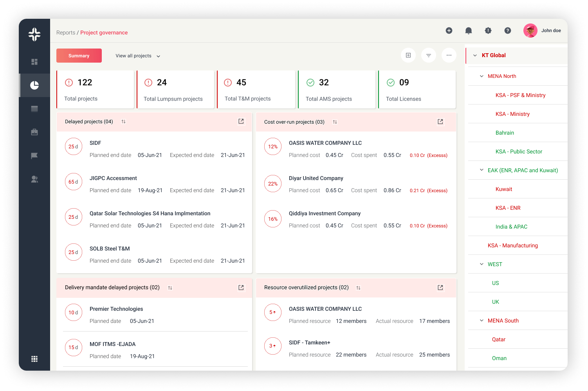Screen dimensions: 588x391
Task: Open external link for Delayed projects panel
Action: click(x=241, y=121)
